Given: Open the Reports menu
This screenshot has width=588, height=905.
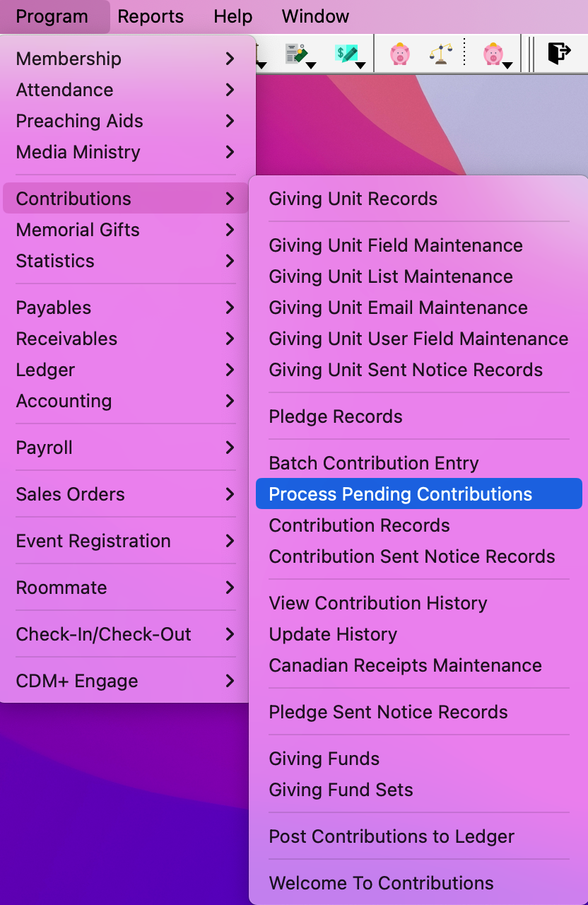Looking at the screenshot, I should coord(151,16).
